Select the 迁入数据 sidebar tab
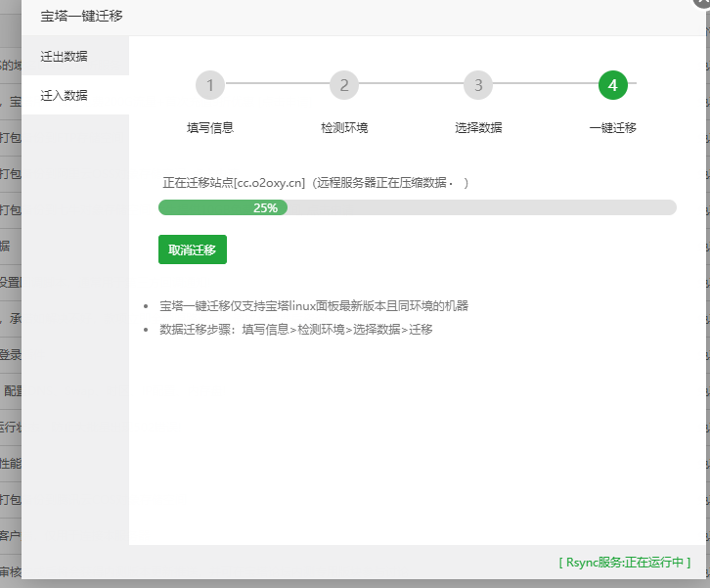Viewport: 710px width, 588px height. point(75,95)
